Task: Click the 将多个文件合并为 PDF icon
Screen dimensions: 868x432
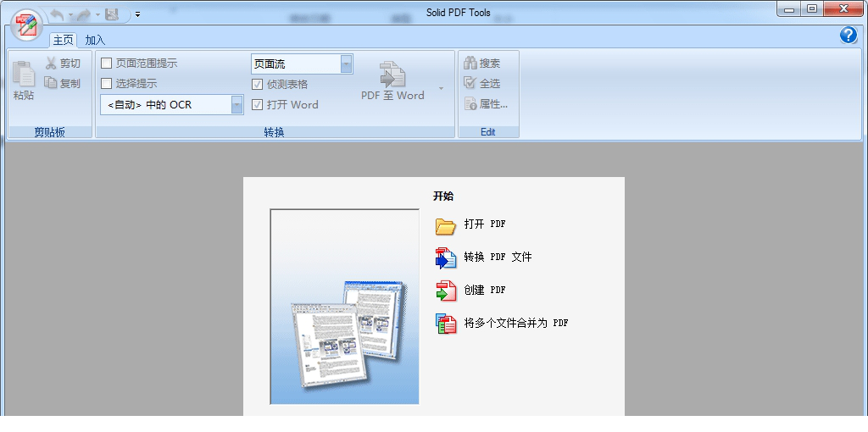Action: (x=446, y=324)
